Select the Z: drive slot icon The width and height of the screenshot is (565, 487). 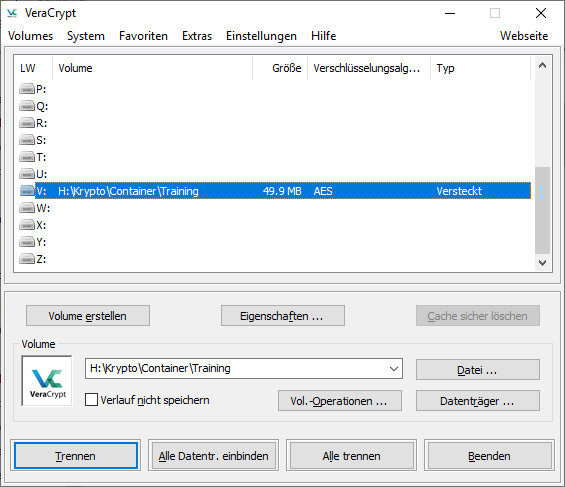(27, 259)
